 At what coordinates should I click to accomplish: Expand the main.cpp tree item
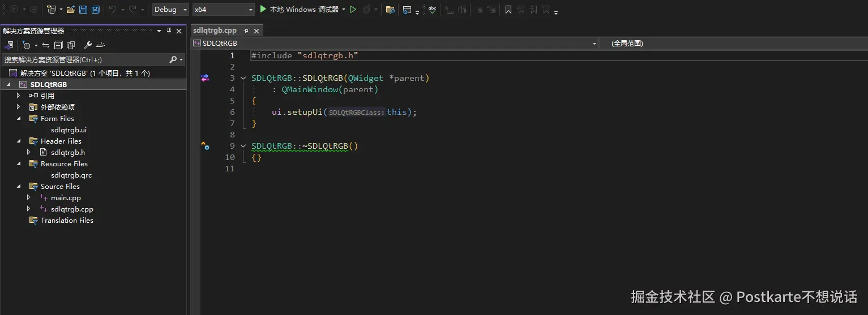28,197
